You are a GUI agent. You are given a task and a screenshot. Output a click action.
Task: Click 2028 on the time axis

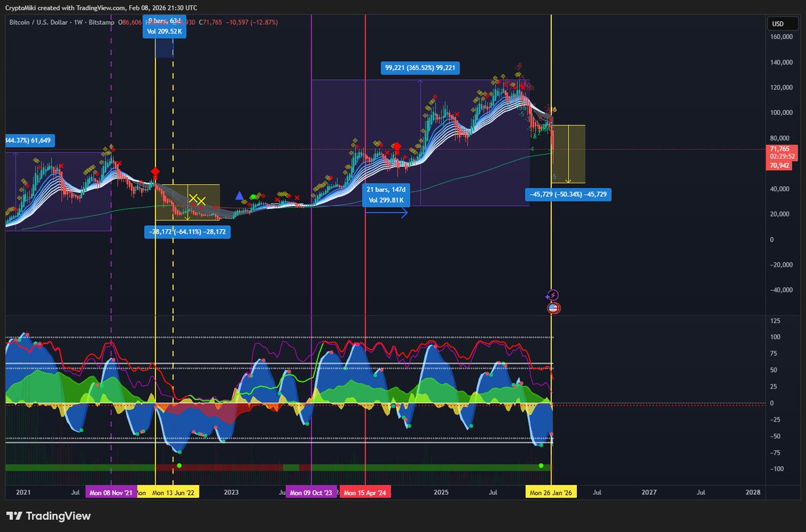[x=754, y=492]
